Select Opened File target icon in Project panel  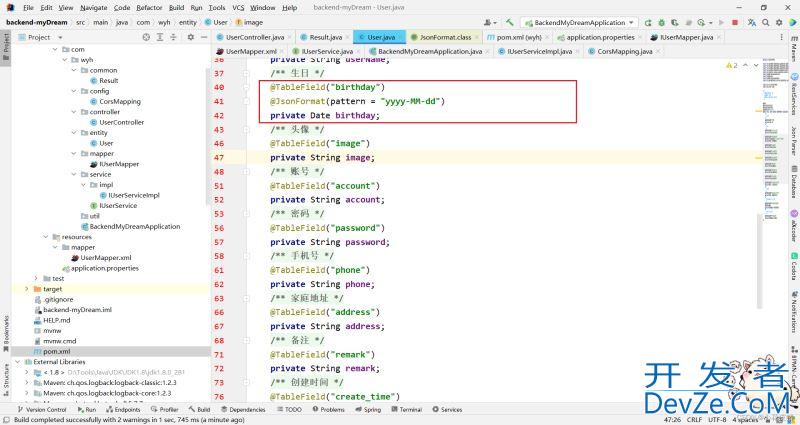point(146,37)
